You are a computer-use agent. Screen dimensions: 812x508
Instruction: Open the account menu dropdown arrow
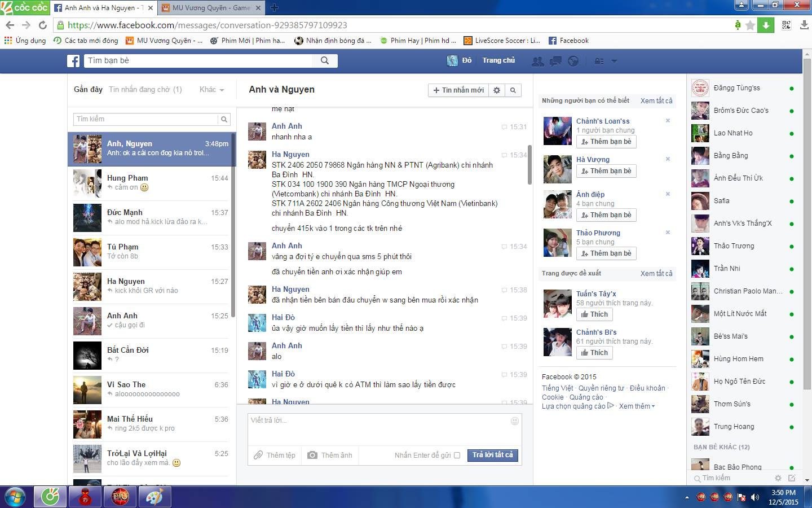pyautogui.click(x=614, y=61)
